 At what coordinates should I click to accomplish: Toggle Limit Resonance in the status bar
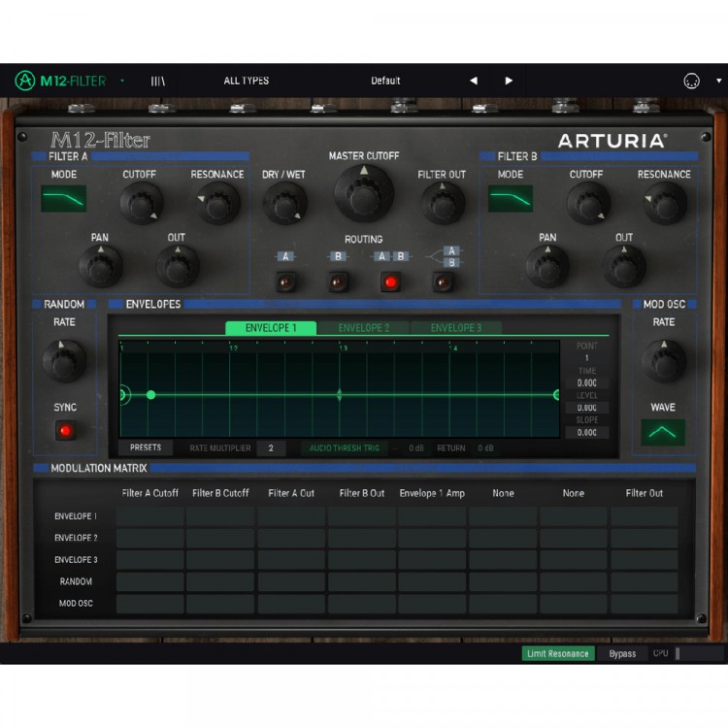(557, 653)
